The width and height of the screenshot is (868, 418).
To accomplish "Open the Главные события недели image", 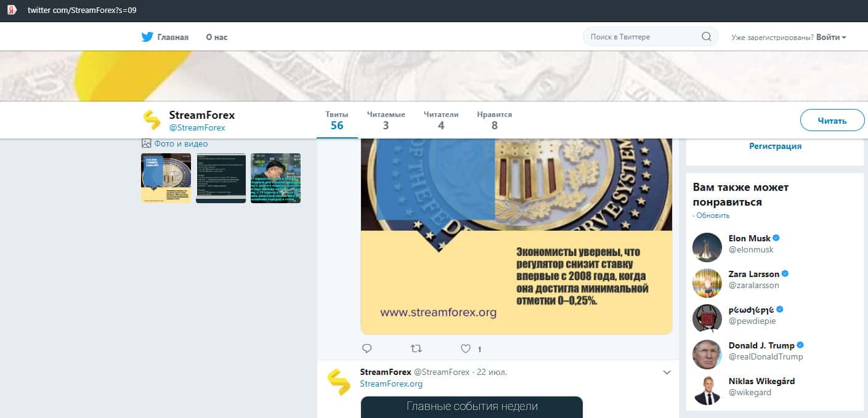I will [472, 407].
